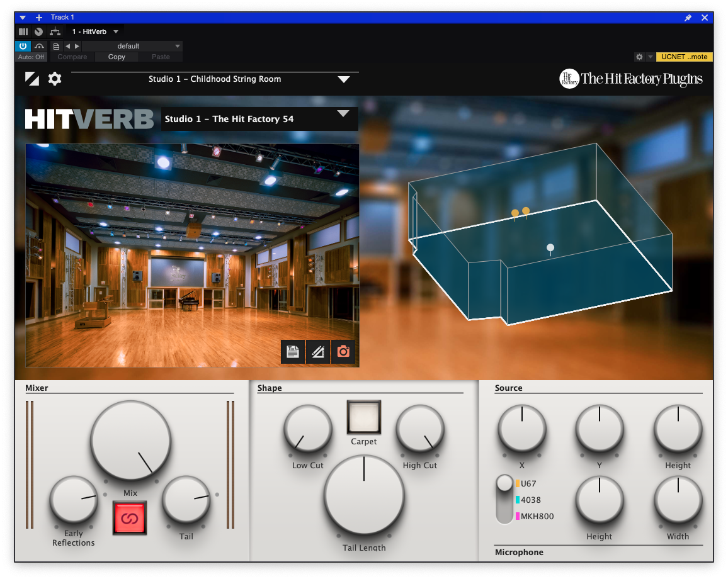
Task: Click the High Cut knob
Action: 420,429
